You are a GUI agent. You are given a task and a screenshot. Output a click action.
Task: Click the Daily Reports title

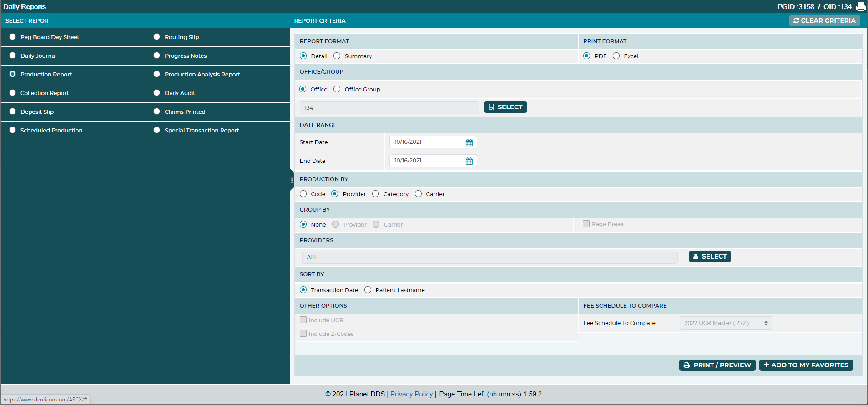click(x=25, y=7)
